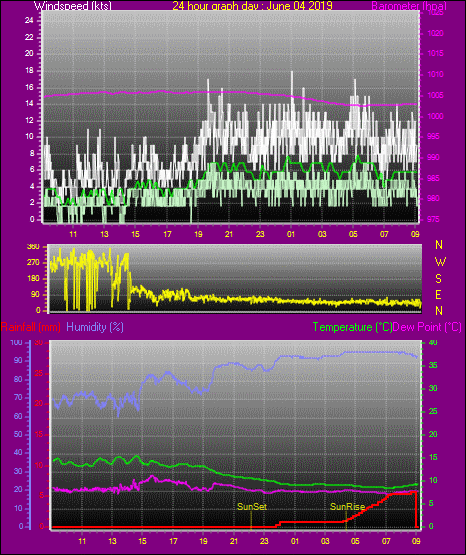Click wind direction axis value 90

36,294
